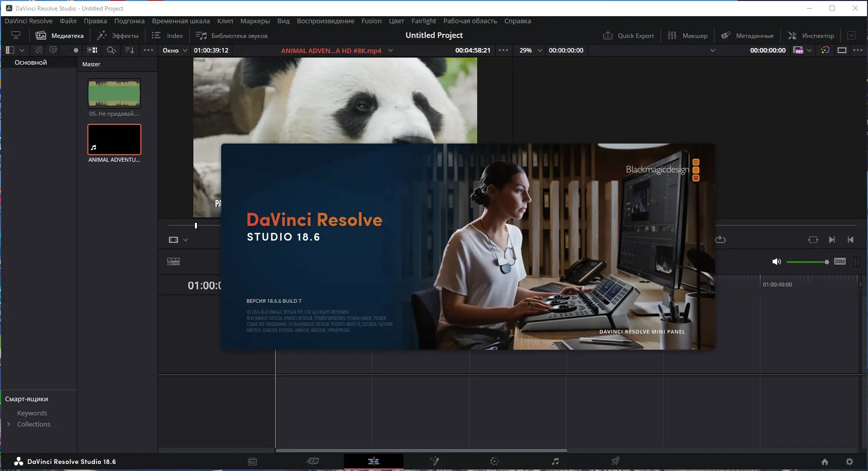The image size is (868, 471).
Task: Click the search magnifier in media pool
Action: tap(111, 50)
